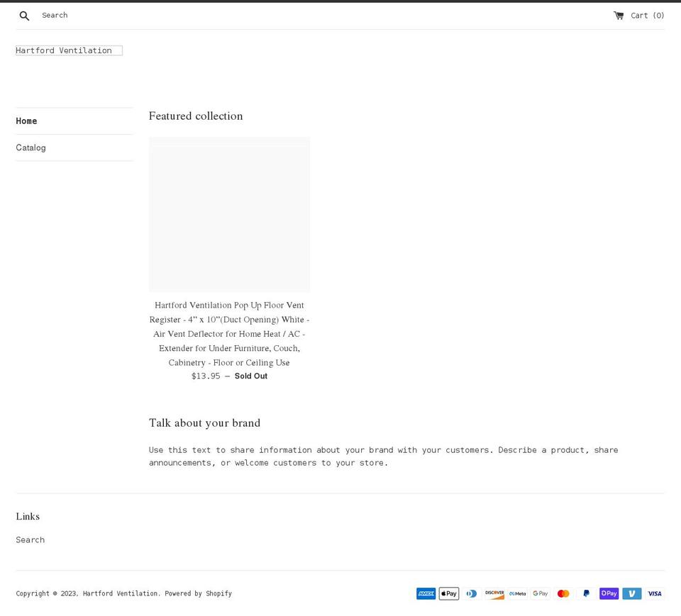Click the shopping cart icon in header
This screenshot has height=616, width=681.
point(618,15)
